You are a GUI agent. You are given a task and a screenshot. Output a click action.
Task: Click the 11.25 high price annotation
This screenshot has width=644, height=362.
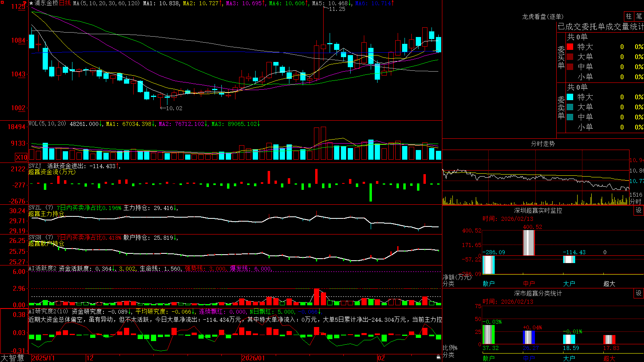(x=337, y=9)
